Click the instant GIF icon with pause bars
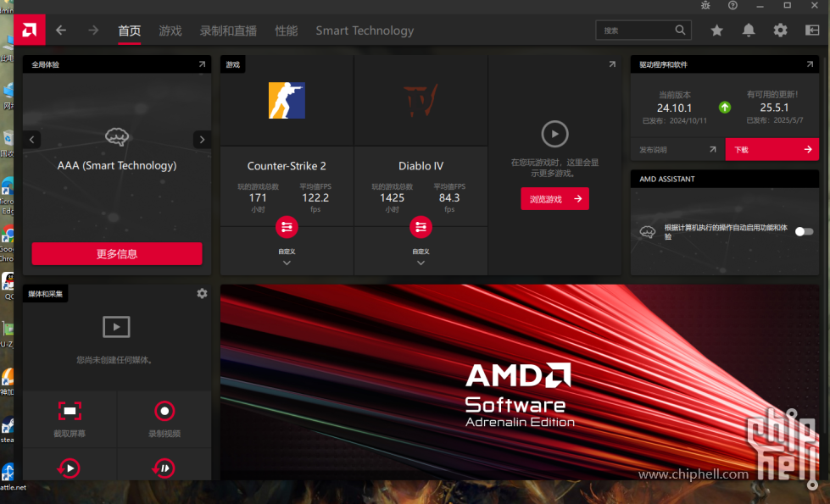This screenshot has width=830, height=504. click(164, 468)
